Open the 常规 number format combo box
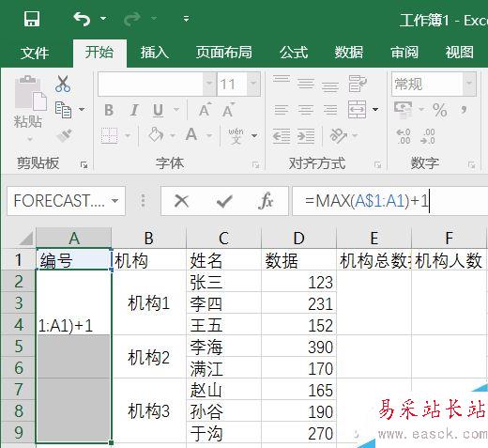 [434, 84]
